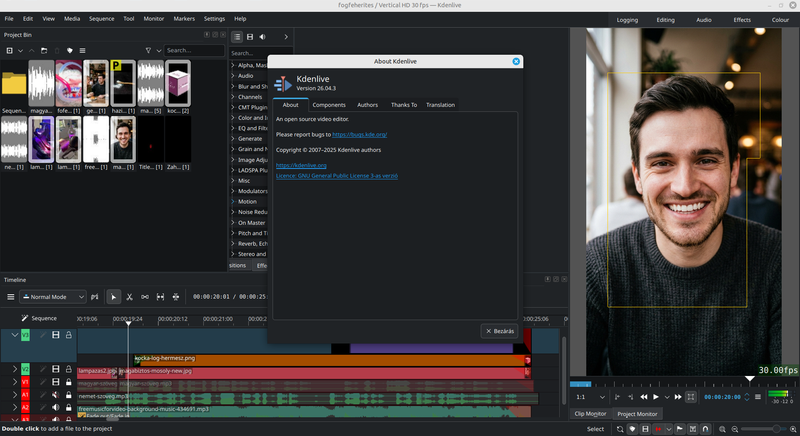Switch to the Editing workspace layout
This screenshot has height=436, width=800.
click(665, 20)
